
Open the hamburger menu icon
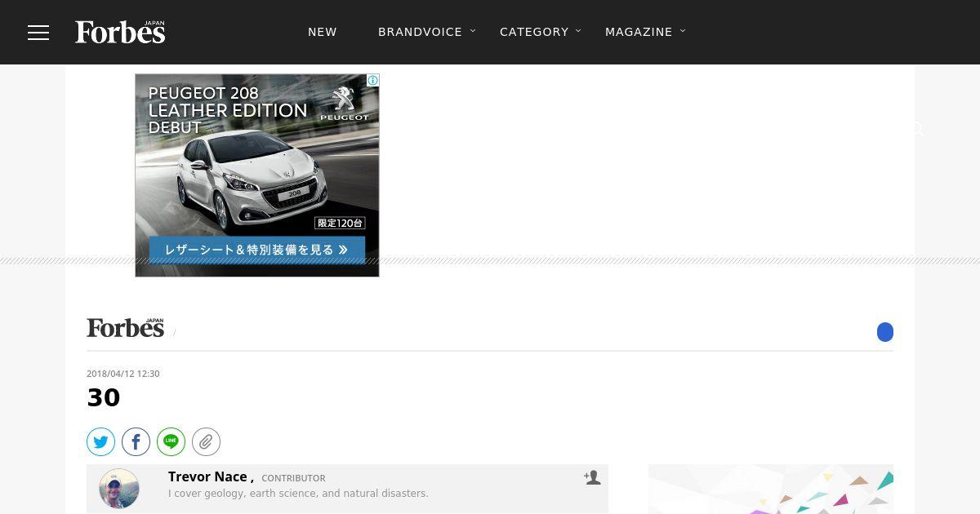[38, 33]
